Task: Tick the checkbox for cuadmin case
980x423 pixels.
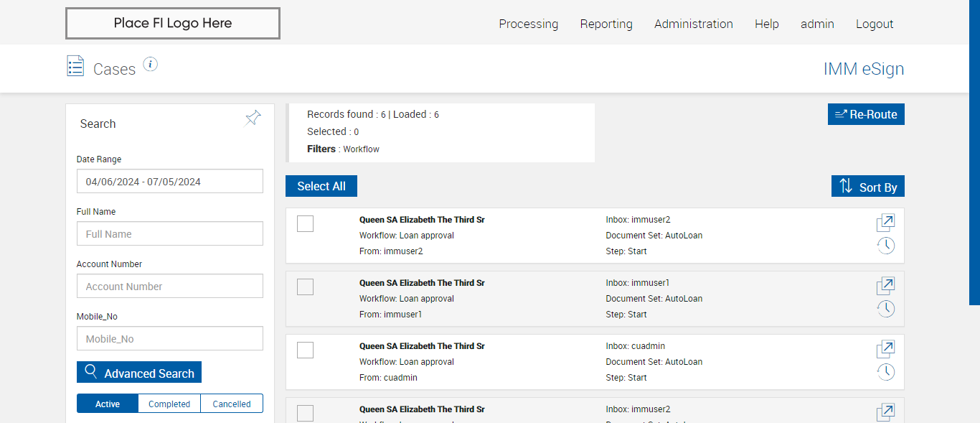Action: [305, 350]
